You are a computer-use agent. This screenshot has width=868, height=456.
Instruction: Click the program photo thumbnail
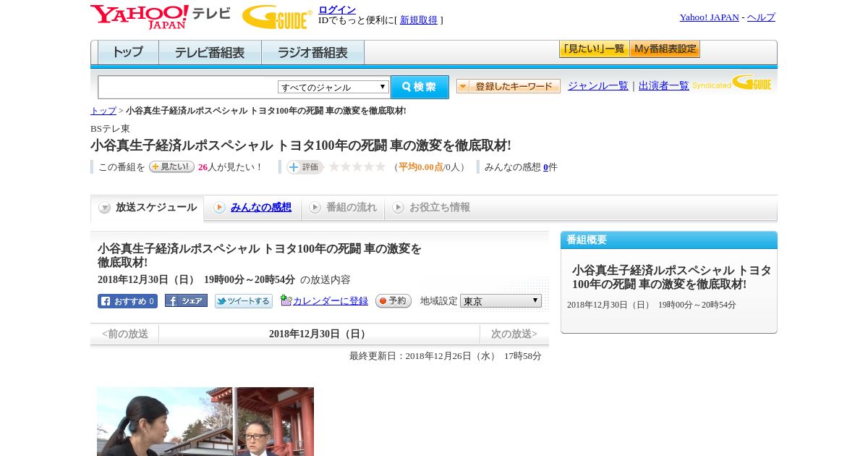(205, 421)
